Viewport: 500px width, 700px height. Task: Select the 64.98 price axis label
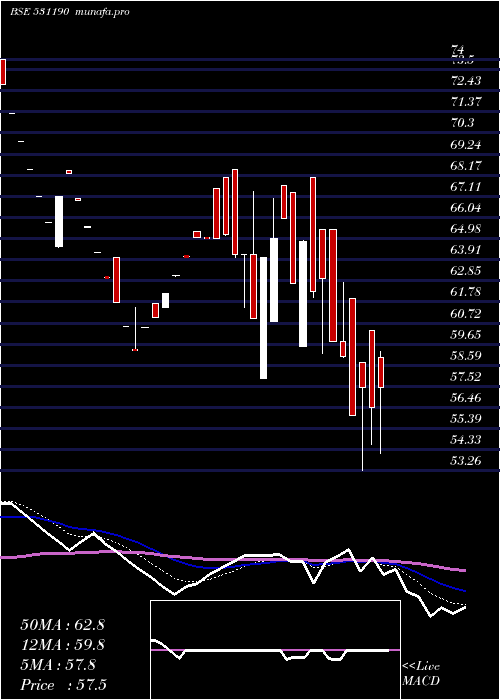pos(466,229)
